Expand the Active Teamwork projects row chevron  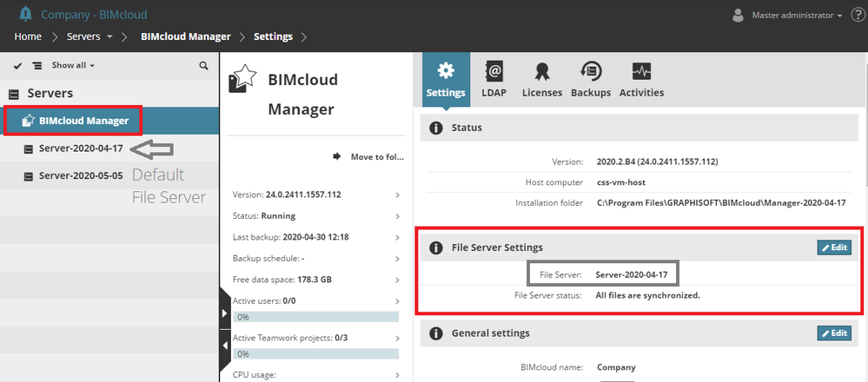397,338
